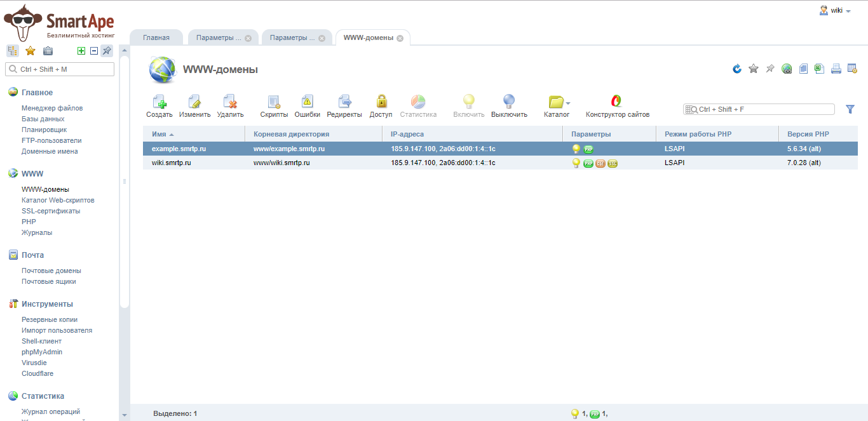Open the phpMyAdmin sidebar link
Viewport: 868px width, 421px height.
[42, 352]
